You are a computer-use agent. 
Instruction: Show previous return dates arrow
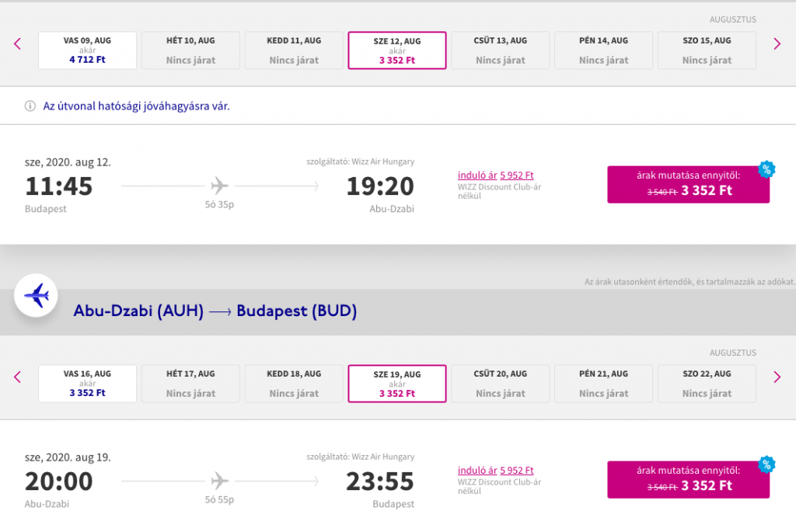[17, 377]
